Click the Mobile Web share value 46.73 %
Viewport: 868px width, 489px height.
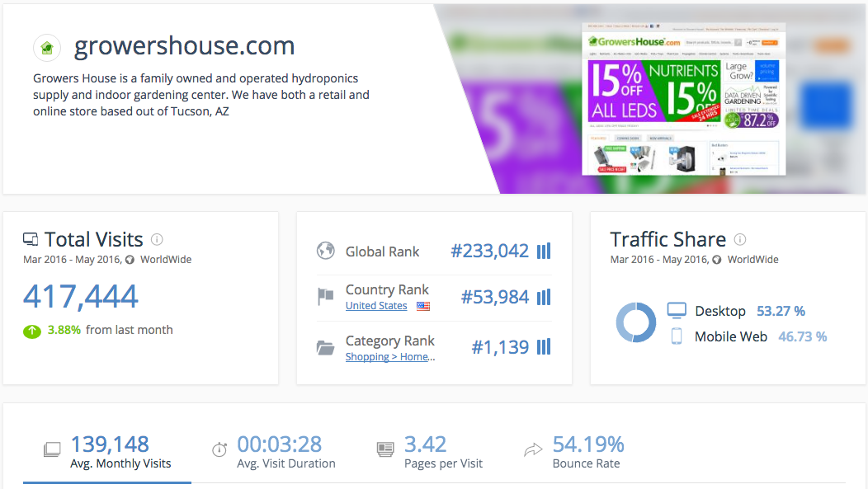(x=803, y=336)
